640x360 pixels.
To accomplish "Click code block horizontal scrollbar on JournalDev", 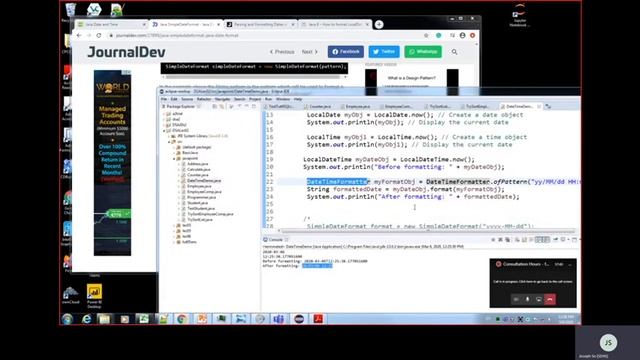I will 253,77.
